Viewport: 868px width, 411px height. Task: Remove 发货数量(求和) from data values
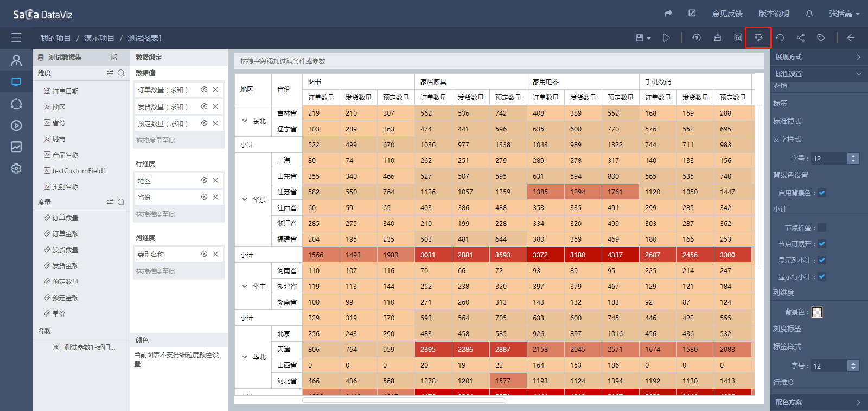pyautogui.click(x=215, y=106)
